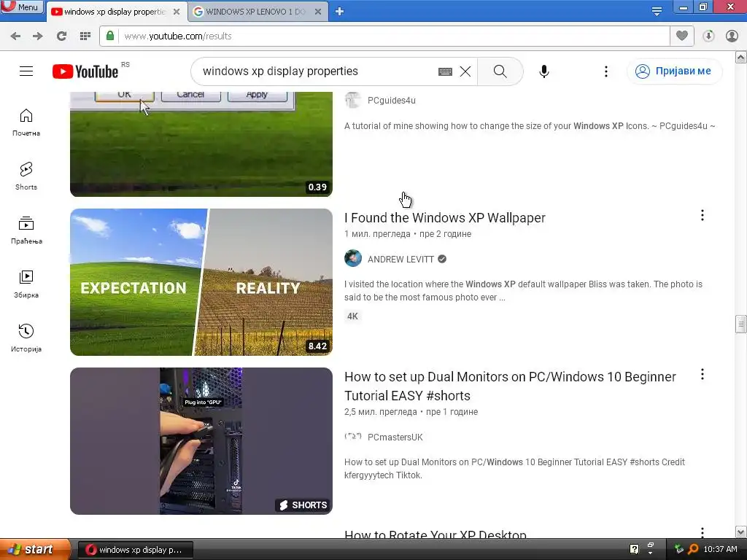This screenshot has width=747, height=560.
Task: Open Почетна in the sidebar
Action: pos(26,122)
